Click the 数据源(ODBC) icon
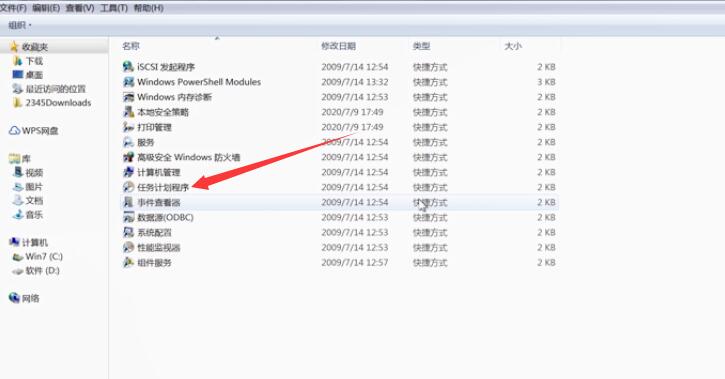This screenshot has width=725, height=379. tap(128, 217)
